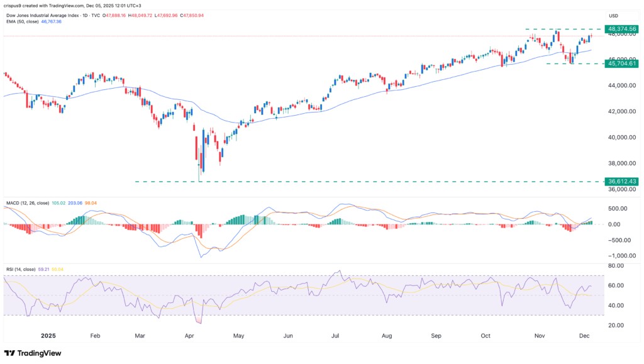
Task: Click the MACD 0.00 axis value
Action: 614,224
